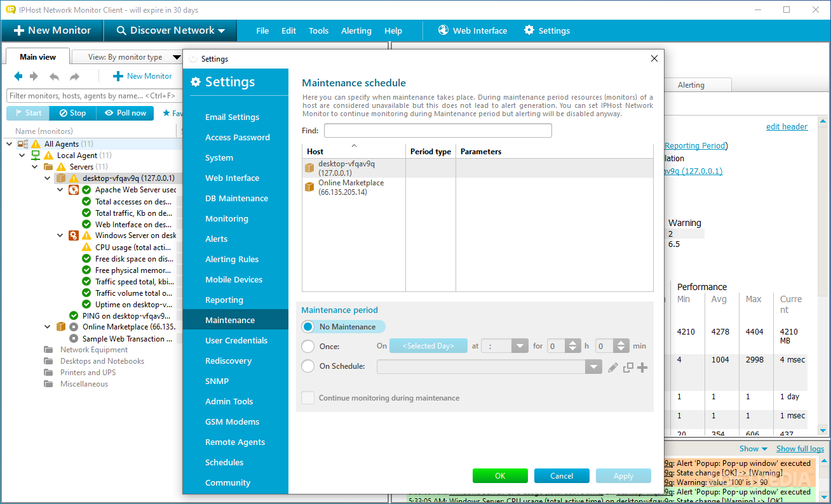
Task: Click the undo arrow icon in main view
Action: [x=55, y=77]
